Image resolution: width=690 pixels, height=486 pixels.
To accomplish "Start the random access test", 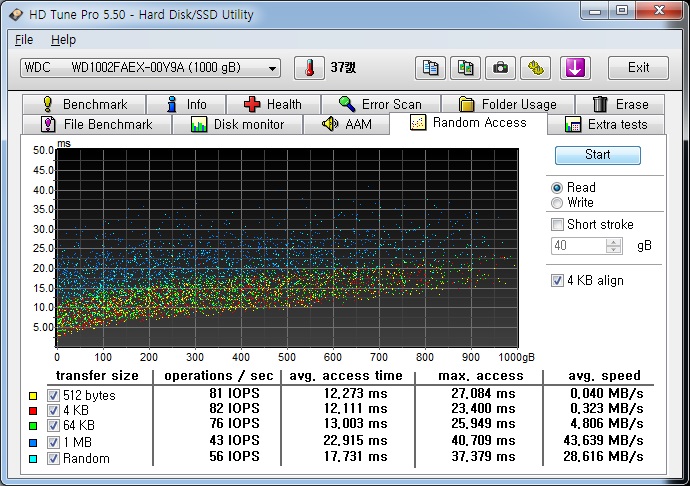I will pos(598,155).
